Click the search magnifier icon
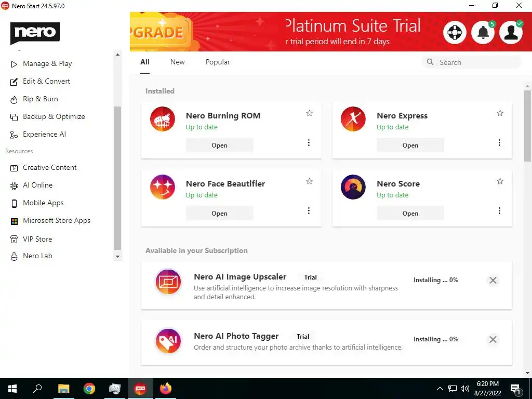Viewport: 532px width, 399px height. click(430, 62)
